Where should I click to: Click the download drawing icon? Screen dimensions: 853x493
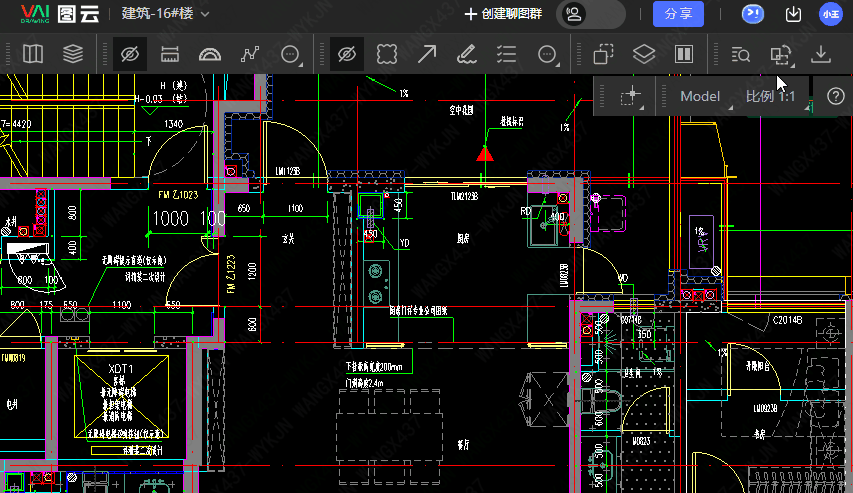pyautogui.click(x=821, y=54)
